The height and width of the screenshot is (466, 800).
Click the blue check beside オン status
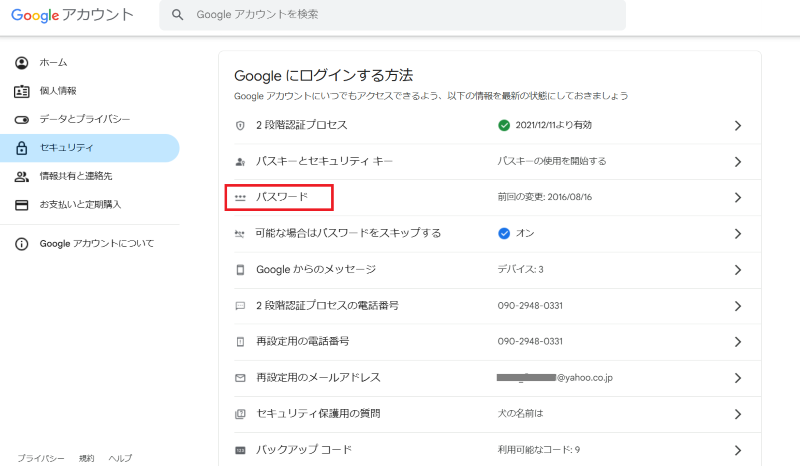click(x=504, y=234)
